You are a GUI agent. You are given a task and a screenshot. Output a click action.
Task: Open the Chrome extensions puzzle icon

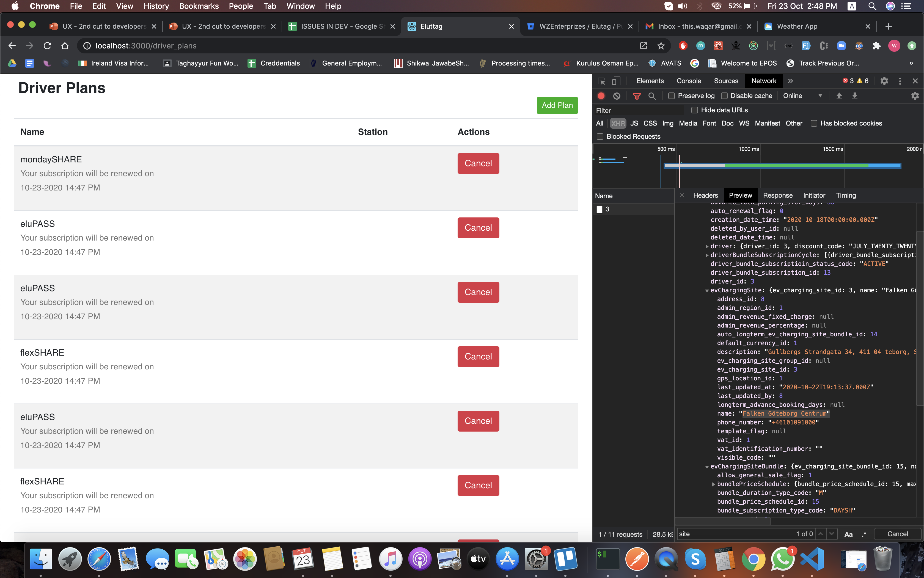coord(877,46)
